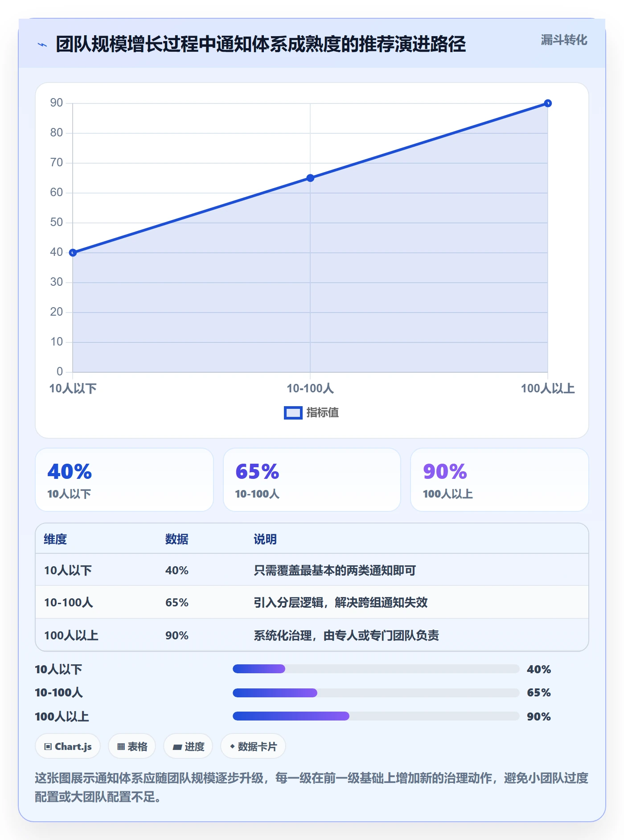Click the 指标值 legend label
Screen dimensions: 624x840
[323, 413]
